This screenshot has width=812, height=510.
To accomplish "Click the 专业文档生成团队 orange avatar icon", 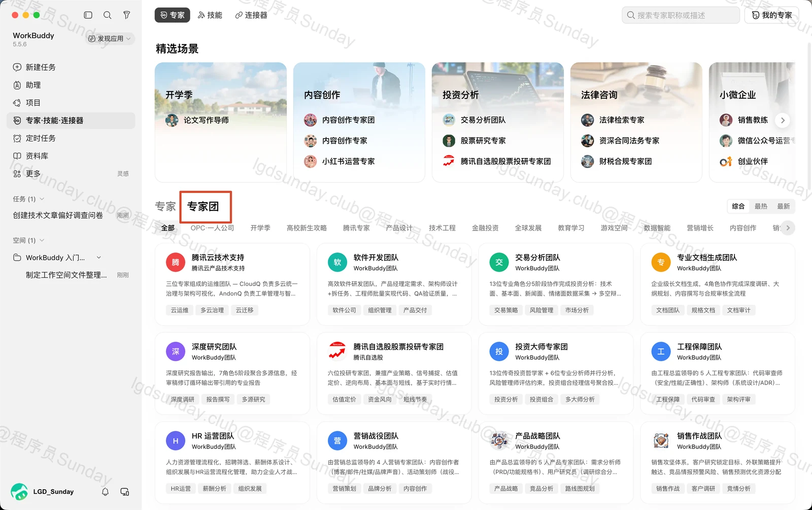I will (x=661, y=263).
